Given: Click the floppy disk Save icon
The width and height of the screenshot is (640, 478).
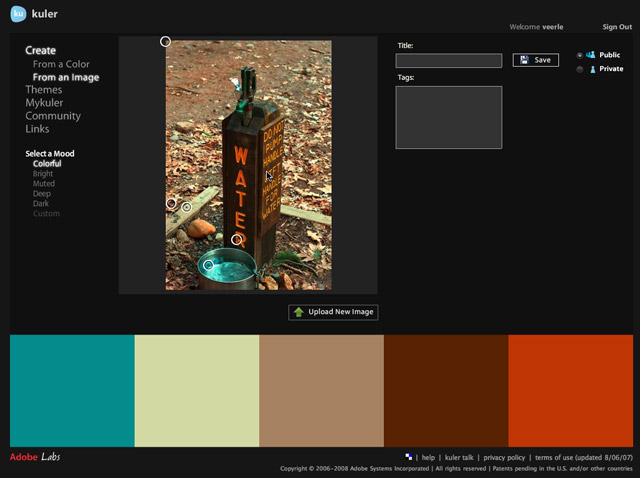Looking at the screenshot, I should click(523, 60).
